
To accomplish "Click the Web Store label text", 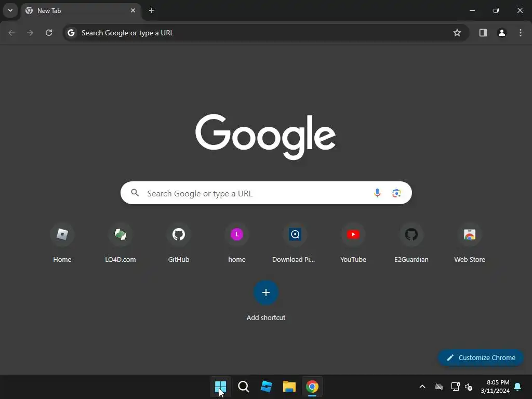I will point(470,260).
